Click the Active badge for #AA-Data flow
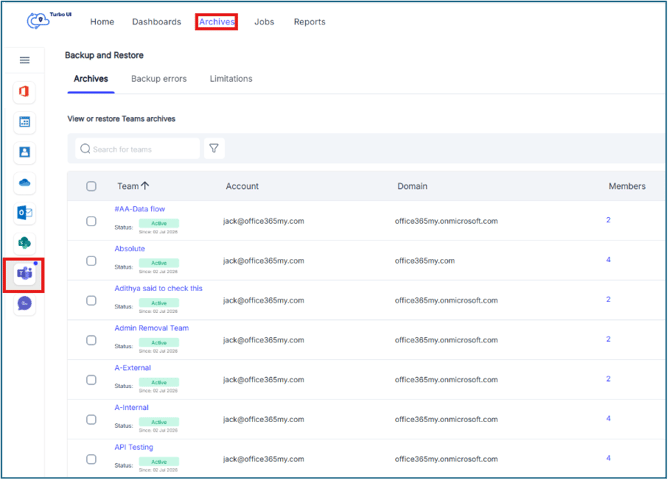The height and width of the screenshot is (480, 670). tap(159, 224)
